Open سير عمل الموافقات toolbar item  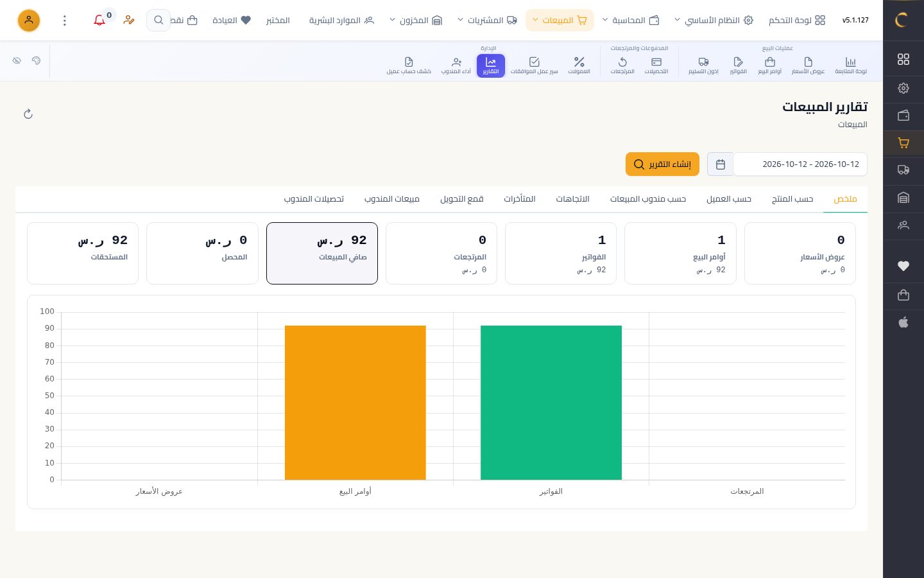click(534, 66)
